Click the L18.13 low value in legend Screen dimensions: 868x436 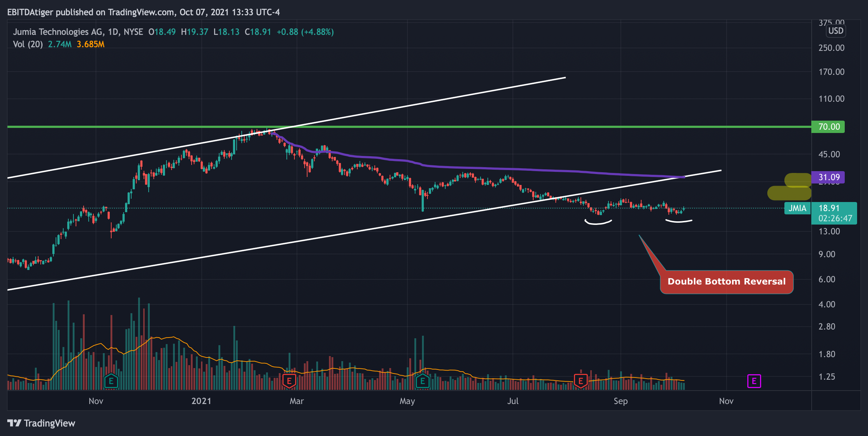point(226,32)
